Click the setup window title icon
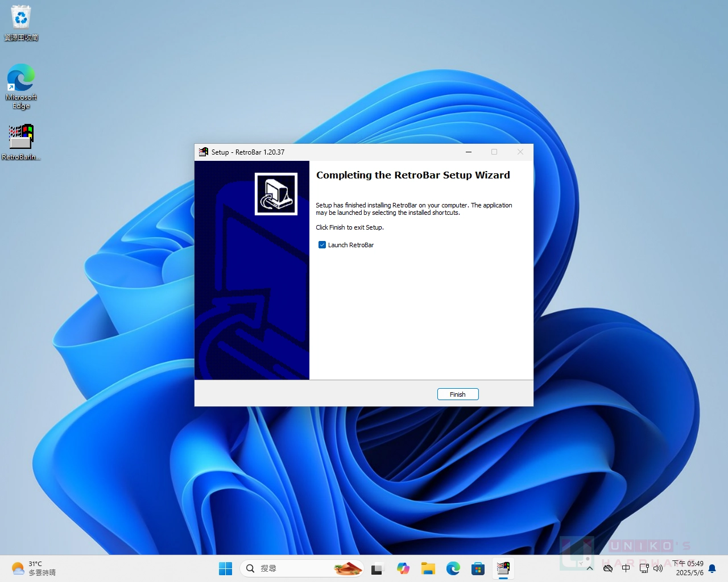 point(204,152)
